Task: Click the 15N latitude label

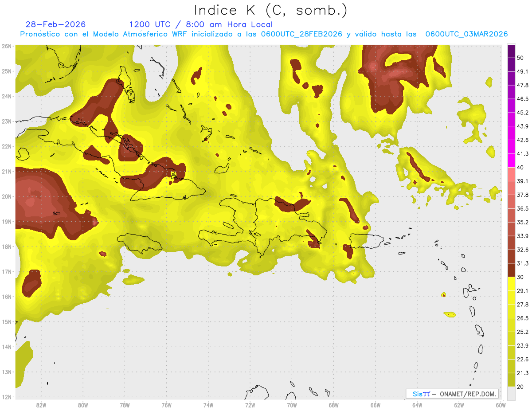Action: (x=7, y=322)
